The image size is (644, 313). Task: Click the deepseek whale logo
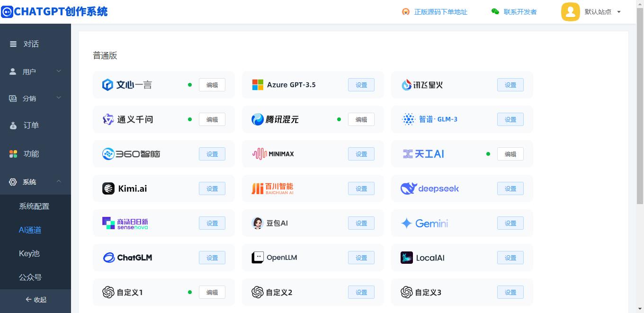408,188
